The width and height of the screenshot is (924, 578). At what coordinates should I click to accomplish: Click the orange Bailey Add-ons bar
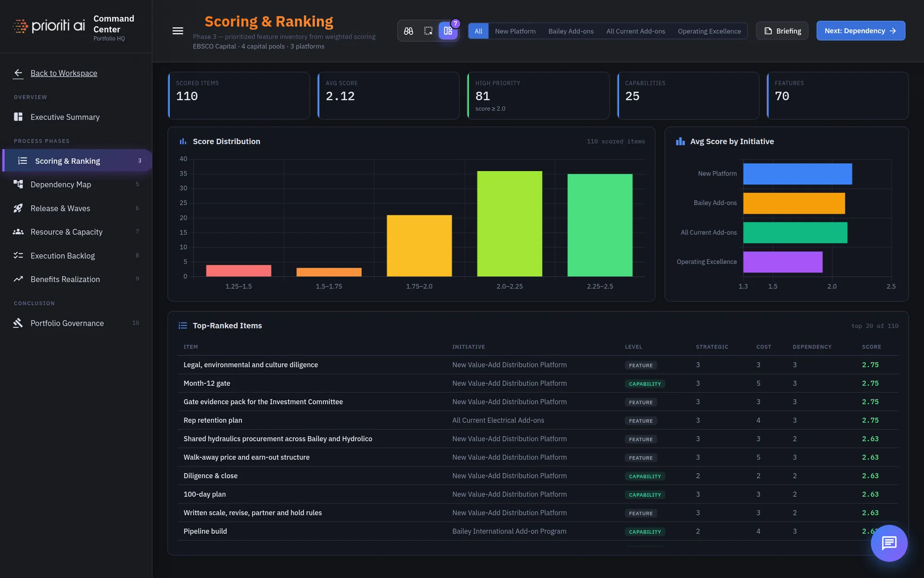(x=794, y=203)
